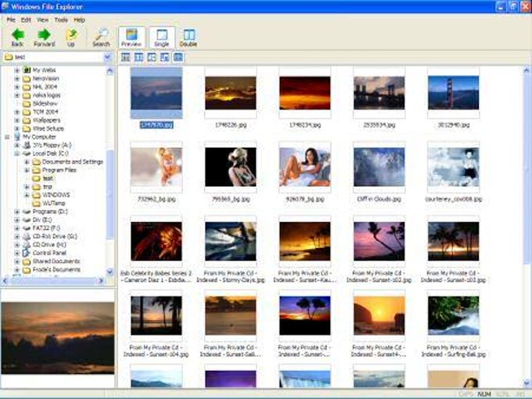This screenshot has width=532, height=399.
Task: Click the Div (E:) drive icon
Action: 27,220
